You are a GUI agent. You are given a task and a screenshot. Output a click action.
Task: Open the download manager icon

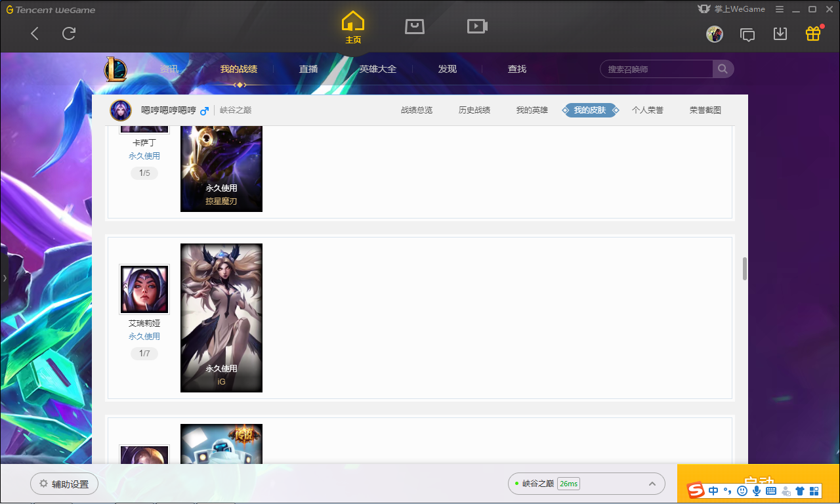tap(780, 33)
